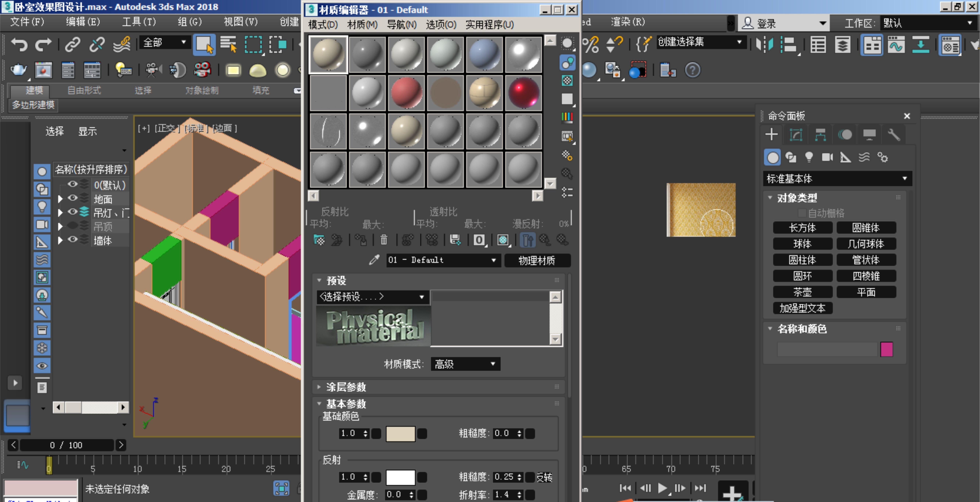Create a 长方体 box primitive
Screen dimensions: 980x502
click(802, 228)
